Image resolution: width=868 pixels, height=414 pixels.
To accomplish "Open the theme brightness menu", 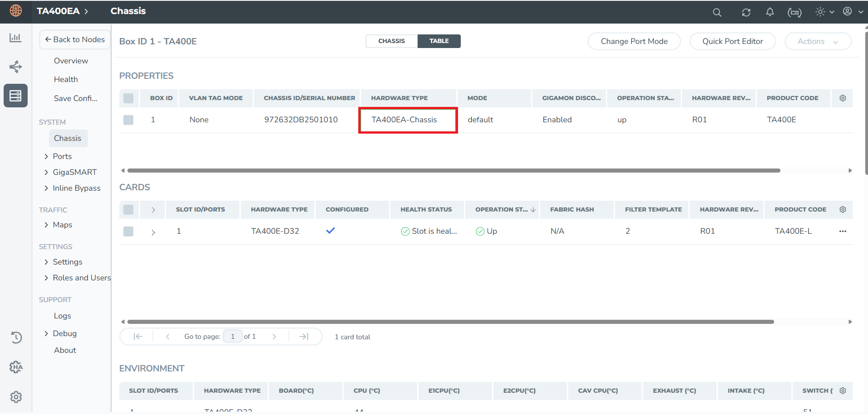I will 824,12.
